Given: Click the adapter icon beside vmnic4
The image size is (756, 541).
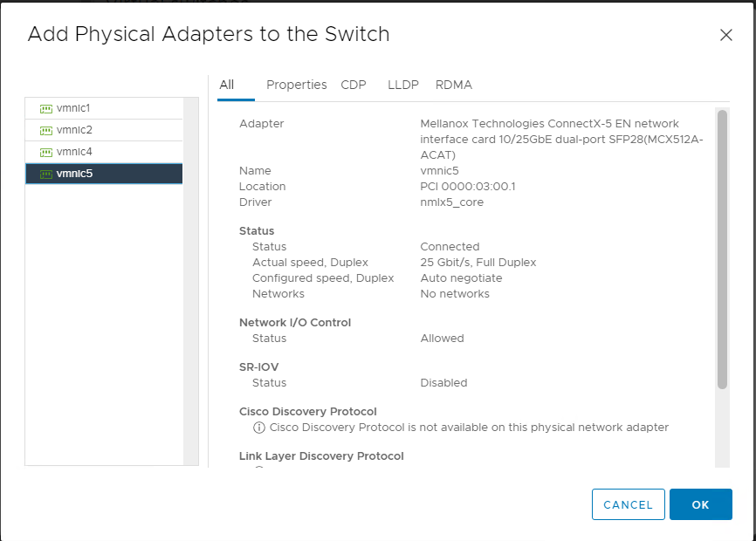Looking at the screenshot, I should tap(45, 152).
